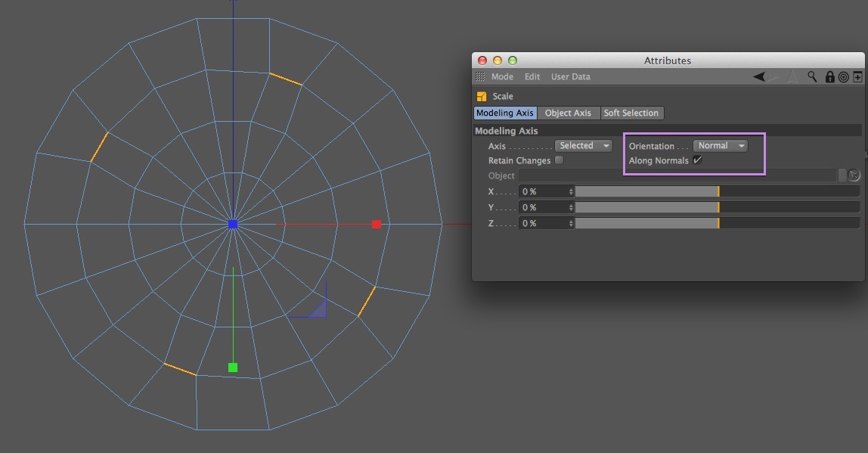Click the small button after Object field
The image size is (868, 453).
(x=842, y=175)
